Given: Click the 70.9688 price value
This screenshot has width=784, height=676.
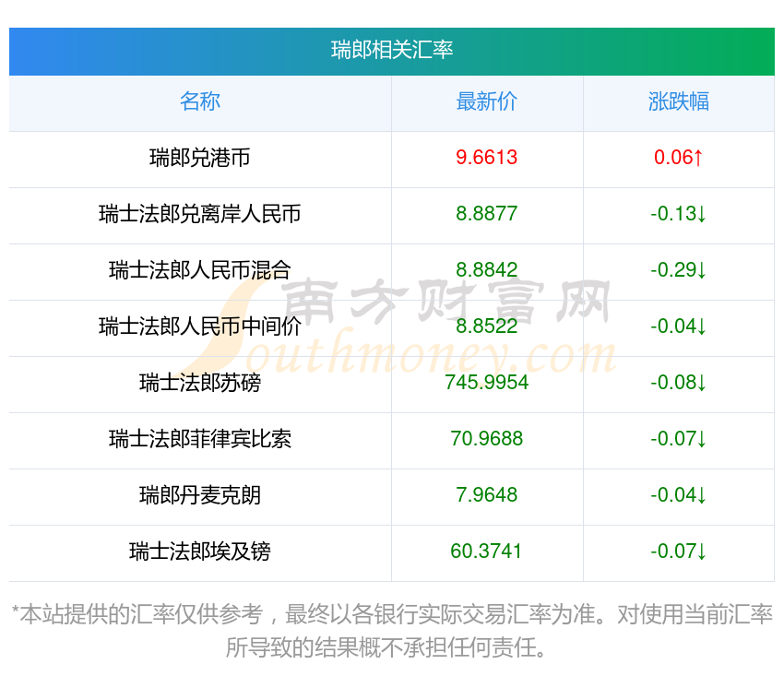Looking at the screenshot, I should click(486, 439).
